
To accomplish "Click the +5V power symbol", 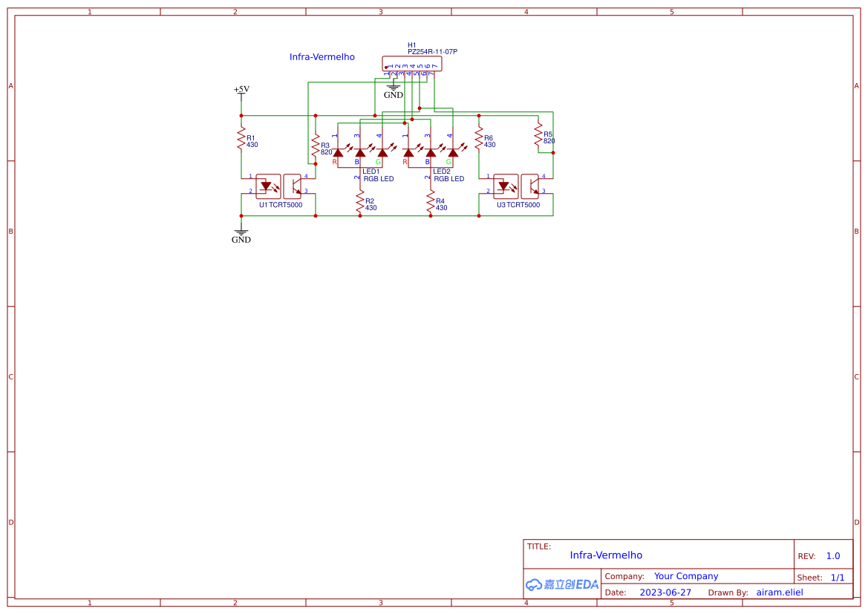I will pos(241,91).
